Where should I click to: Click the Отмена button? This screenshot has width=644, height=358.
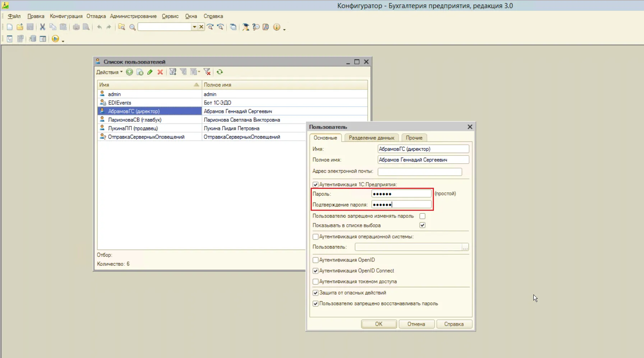click(x=416, y=324)
